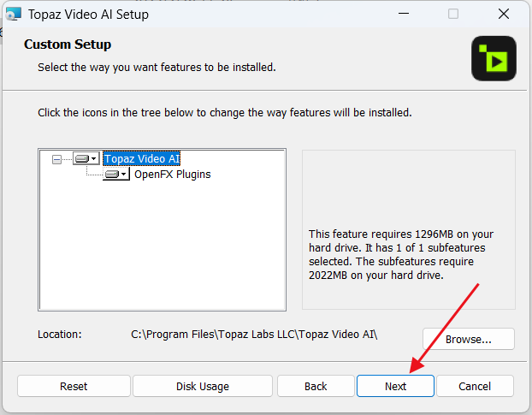The width and height of the screenshot is (532, 415).
Task: Check Disk Usage for the install
Action: pyautogui.click(x=203, y=386)
